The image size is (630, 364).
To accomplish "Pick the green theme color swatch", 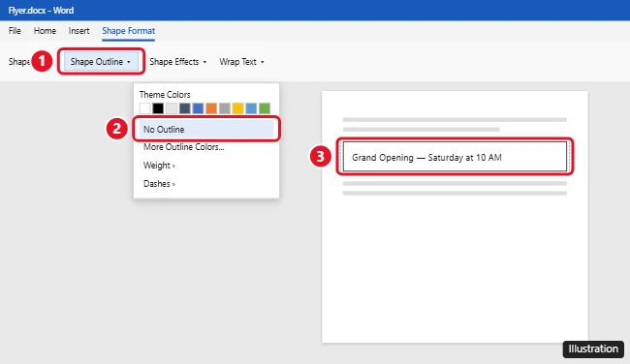I will click(x=265, y=108).
